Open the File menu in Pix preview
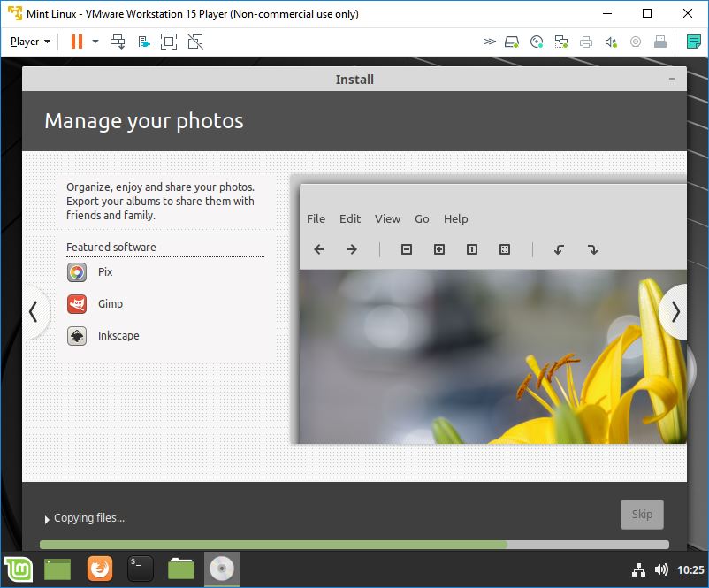Viewport: 709px width, 588px height. pyautogui.click(x=316, y=219)
